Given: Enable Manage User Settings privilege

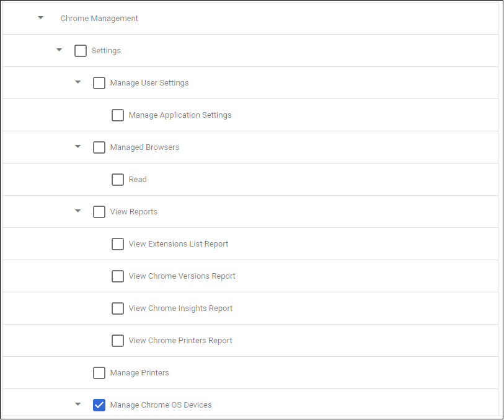Looking at the screenshot, I should [99, 82].
